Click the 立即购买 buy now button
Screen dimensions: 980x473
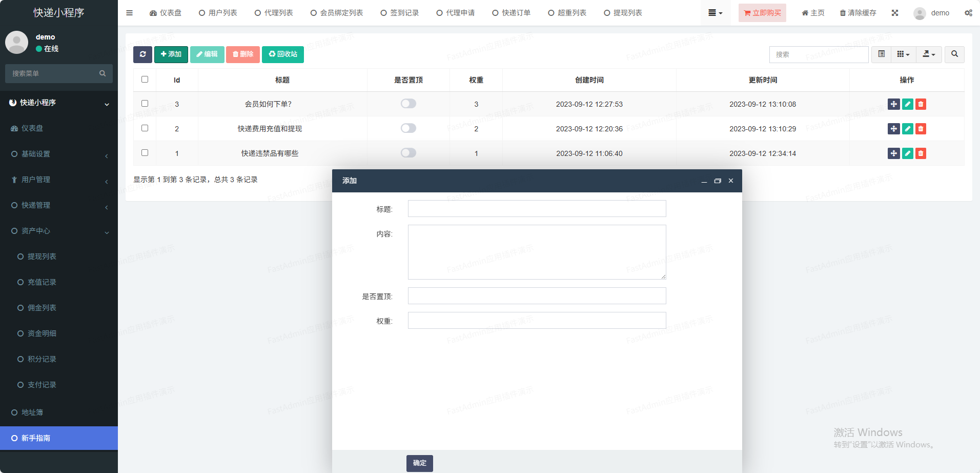(762, 13)
